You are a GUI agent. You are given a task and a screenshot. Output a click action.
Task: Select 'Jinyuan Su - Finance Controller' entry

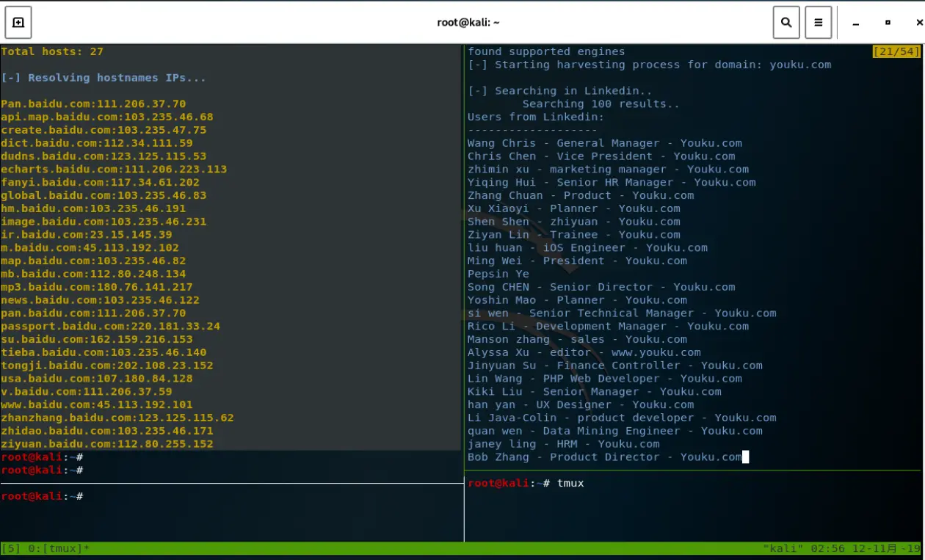[x=615, y=366]
